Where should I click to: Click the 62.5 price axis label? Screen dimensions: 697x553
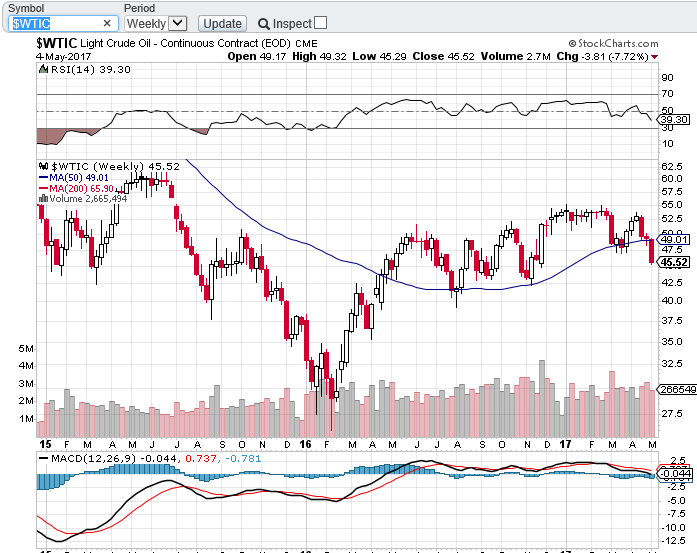[x=671, y=166]
